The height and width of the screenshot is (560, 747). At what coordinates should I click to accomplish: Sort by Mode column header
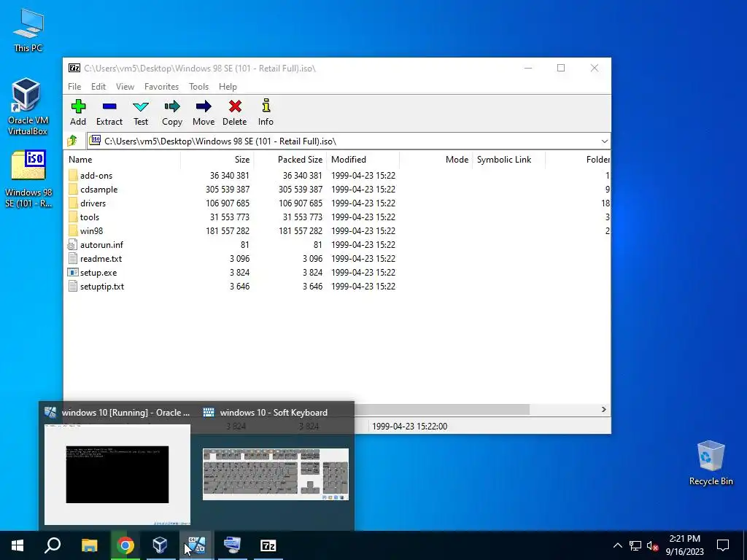pos(436,160)
